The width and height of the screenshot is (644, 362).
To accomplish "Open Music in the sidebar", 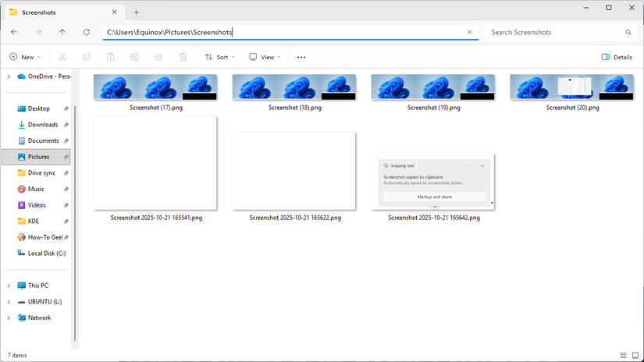I will [x=36, y=190].
